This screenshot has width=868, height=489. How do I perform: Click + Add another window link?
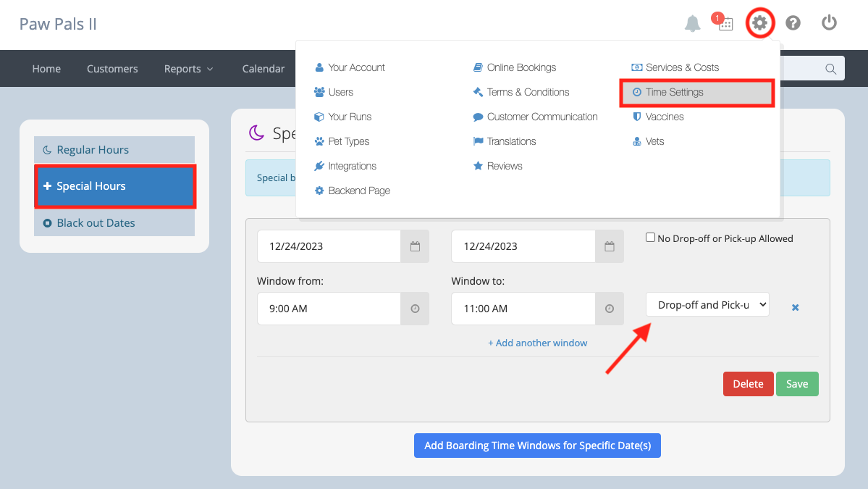(x=537, y=343)
